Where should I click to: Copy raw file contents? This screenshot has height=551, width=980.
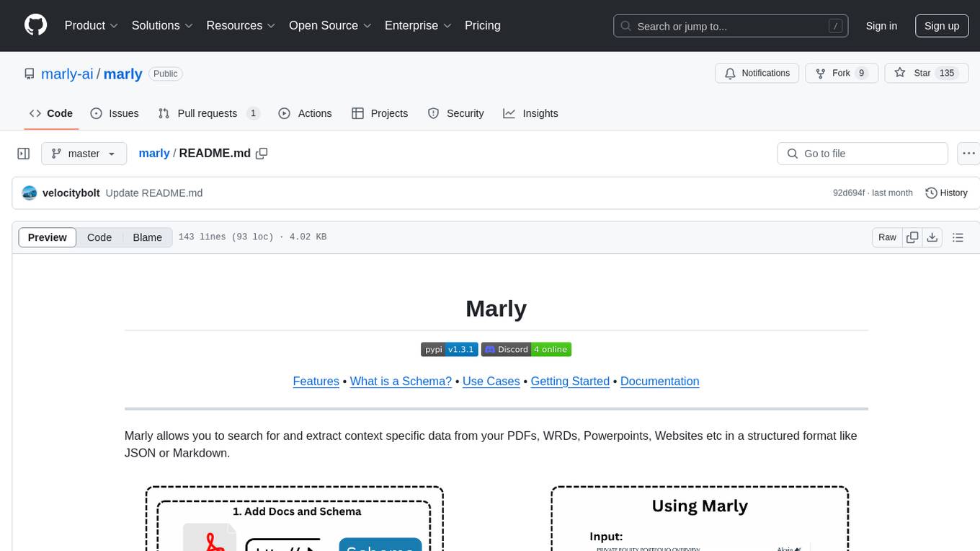point(912,237)
